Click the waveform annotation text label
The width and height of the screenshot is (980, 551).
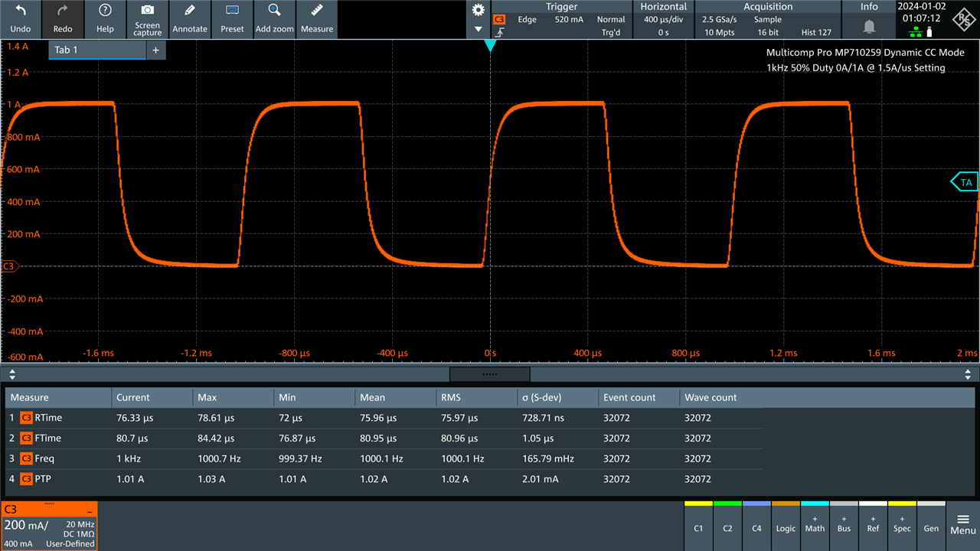(866, 60)
